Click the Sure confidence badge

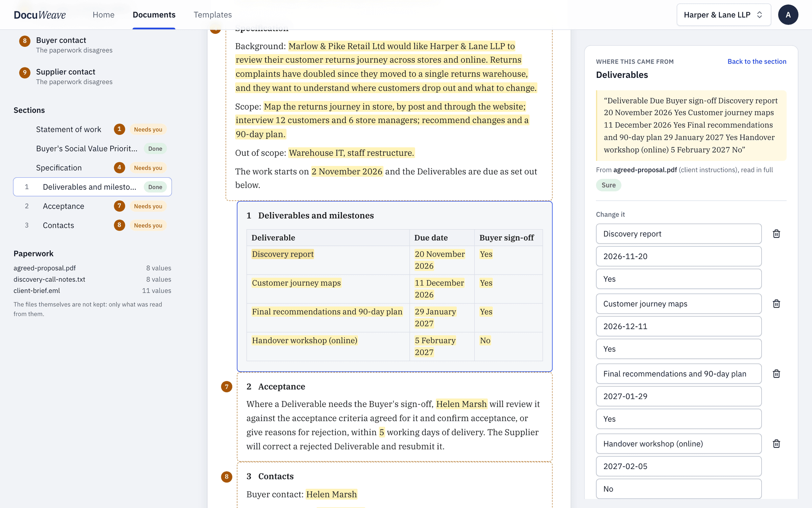tap(608, 185)
